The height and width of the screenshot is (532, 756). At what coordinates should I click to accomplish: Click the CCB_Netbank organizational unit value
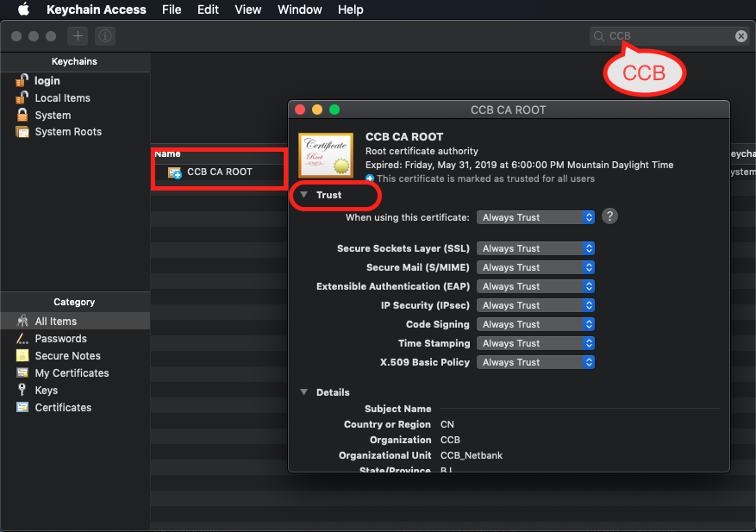(471, 455)
